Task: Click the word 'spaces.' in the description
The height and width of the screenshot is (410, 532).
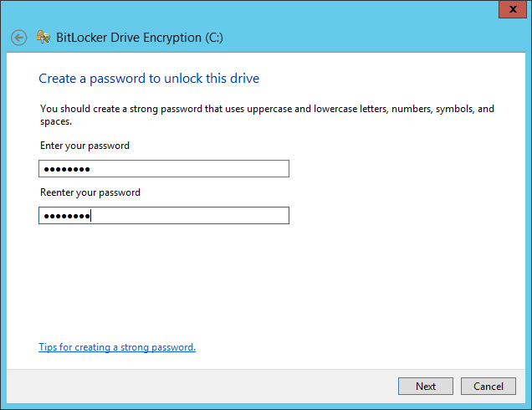Action: (56, 121)
